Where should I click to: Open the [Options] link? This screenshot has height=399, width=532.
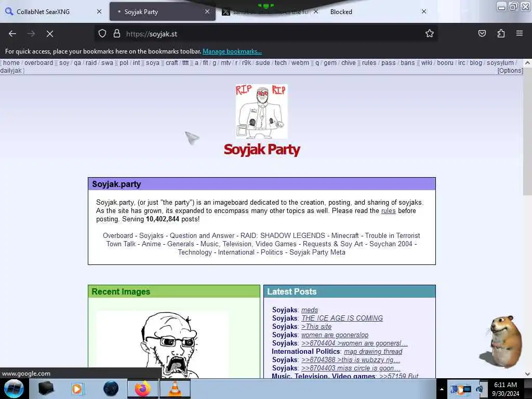click(510, 71)
